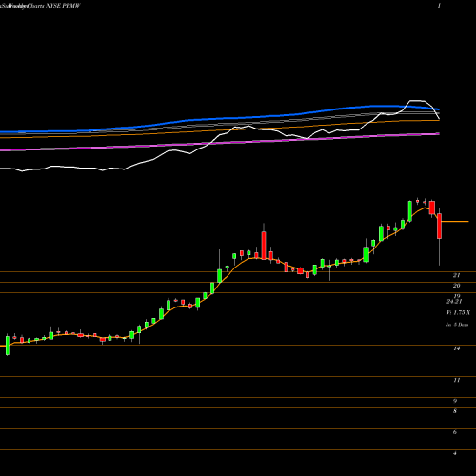
Task: Click the last red candlestick on the chart
Action: 439,226
